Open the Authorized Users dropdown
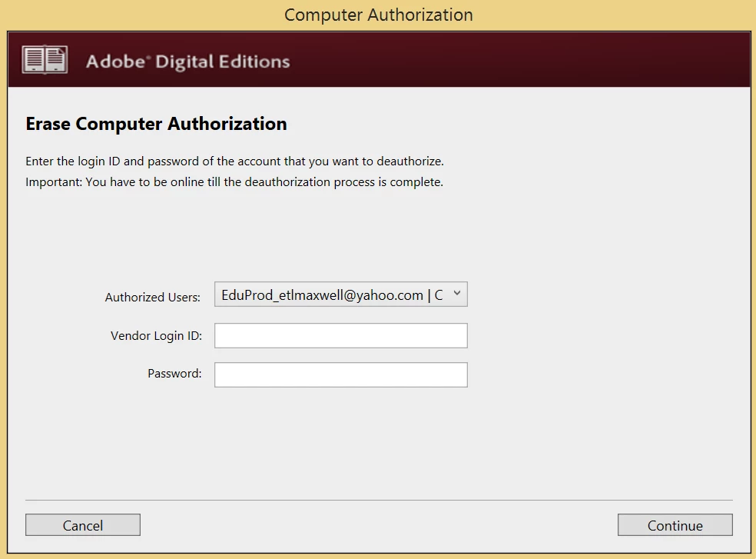 pyautogui.click(x=341, y=294)
